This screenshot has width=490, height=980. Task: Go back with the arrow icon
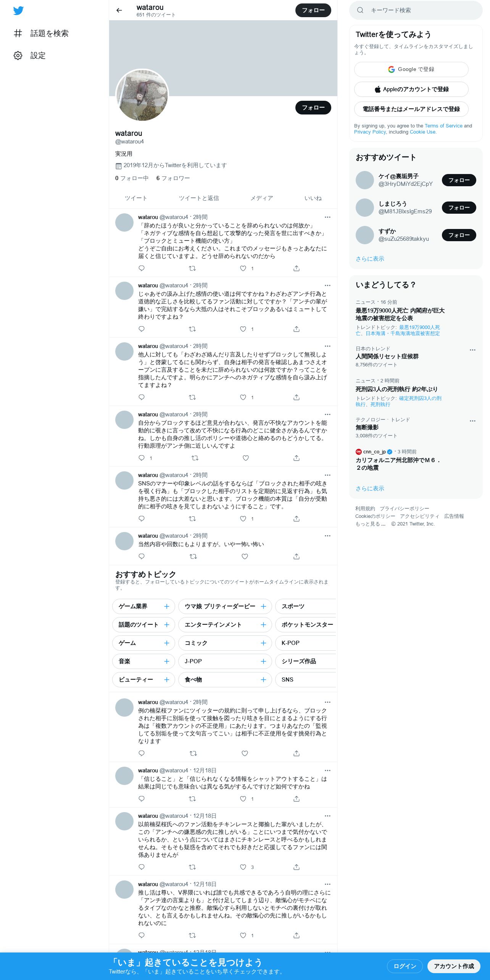tap(119, 10)
